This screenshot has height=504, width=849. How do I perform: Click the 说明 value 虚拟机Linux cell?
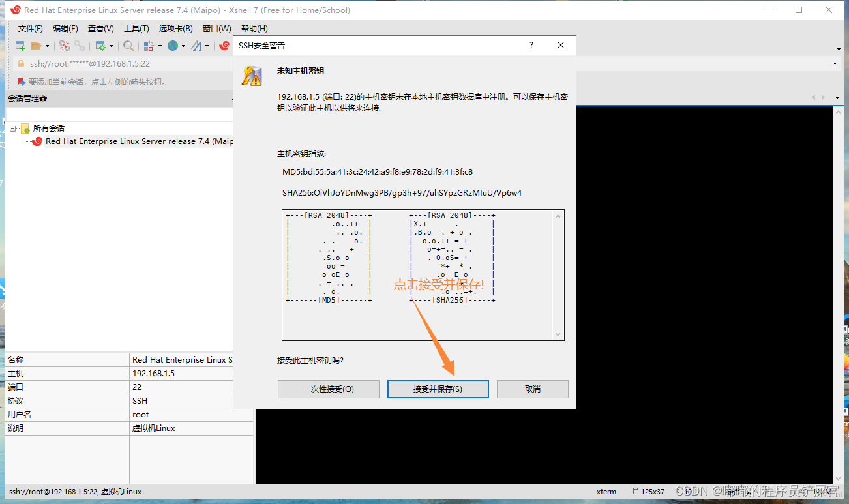[192, 428]
